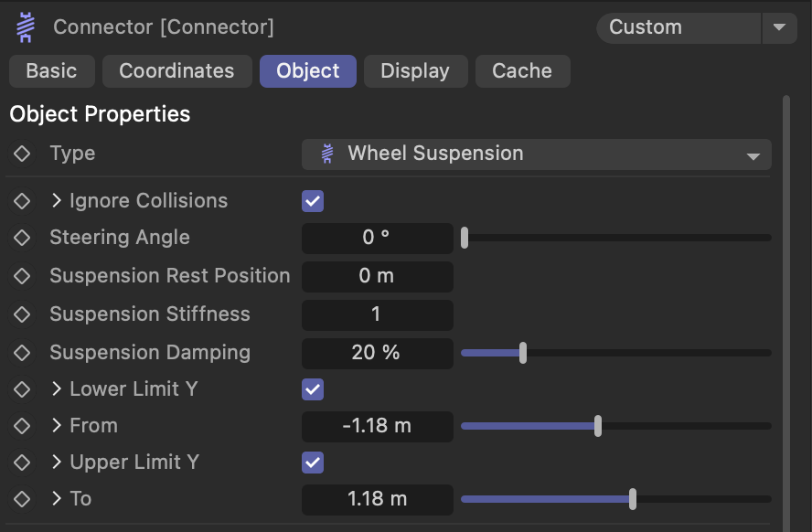This screenshot has height=532, width=812.
Task: Select the Cache tab
Action: [522, 71]
